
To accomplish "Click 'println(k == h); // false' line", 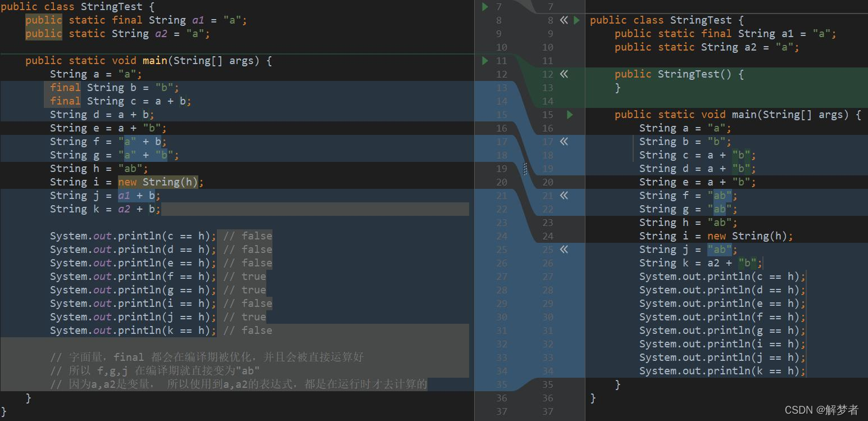I will (161, 331).
